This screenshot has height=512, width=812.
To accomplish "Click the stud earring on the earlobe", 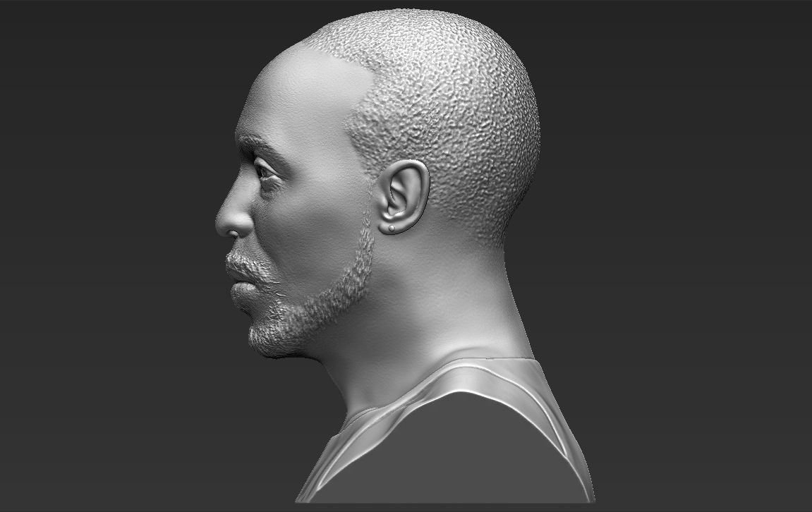I will point(392,227).
